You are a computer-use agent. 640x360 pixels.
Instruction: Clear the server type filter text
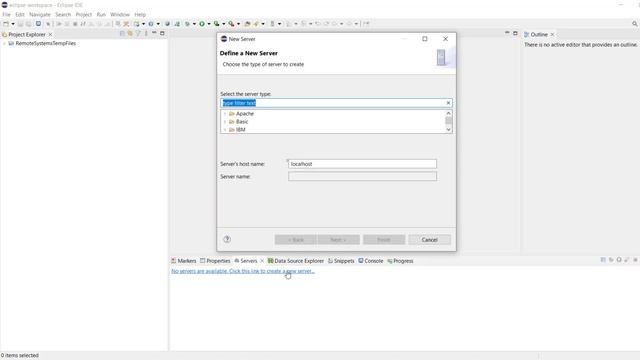[x=448, y=103]
